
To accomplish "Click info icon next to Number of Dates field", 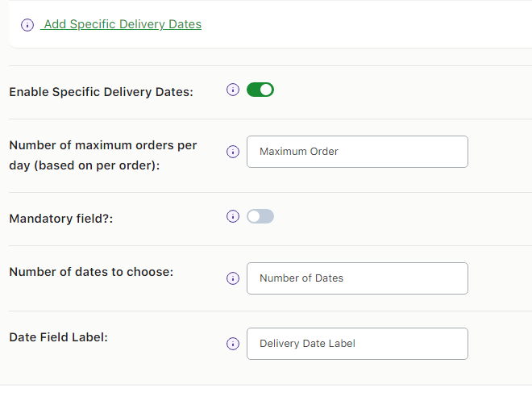I will pos(233,278).
